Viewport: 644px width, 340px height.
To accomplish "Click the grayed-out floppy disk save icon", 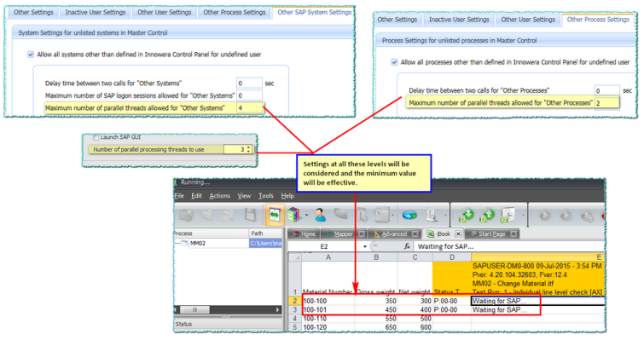I will point(250,215).
